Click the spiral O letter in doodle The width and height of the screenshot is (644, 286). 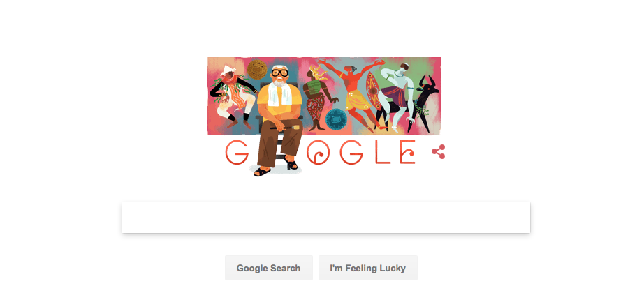click(x=318, y=152)
